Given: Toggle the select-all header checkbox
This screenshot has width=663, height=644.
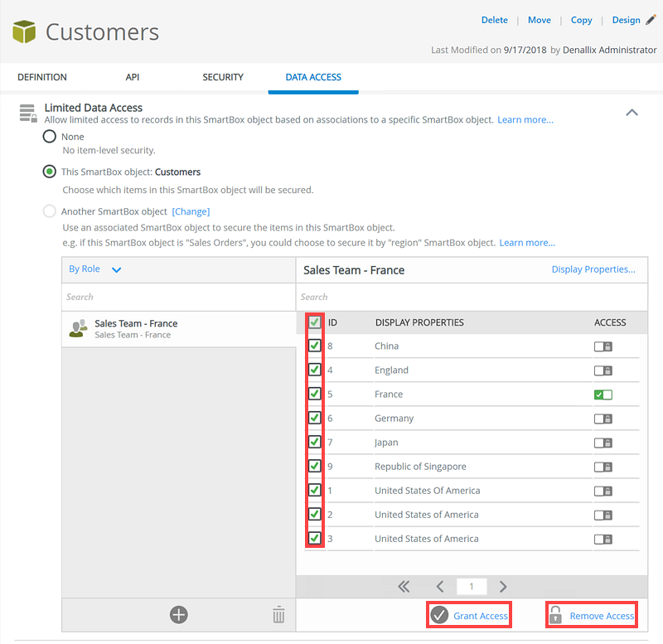Looking at the screenshot, I should 315,322.
